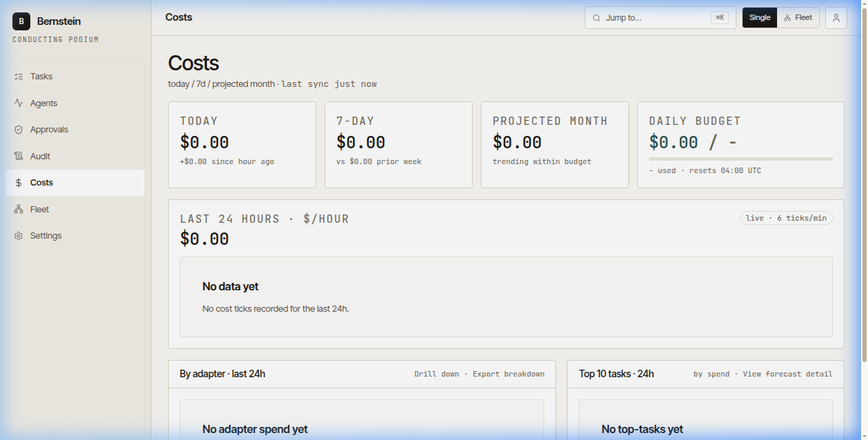Image resolution: width=868 pixels, height=440 pixels.
Task: Click "trending within budget" text
Action: click(541, 161)
